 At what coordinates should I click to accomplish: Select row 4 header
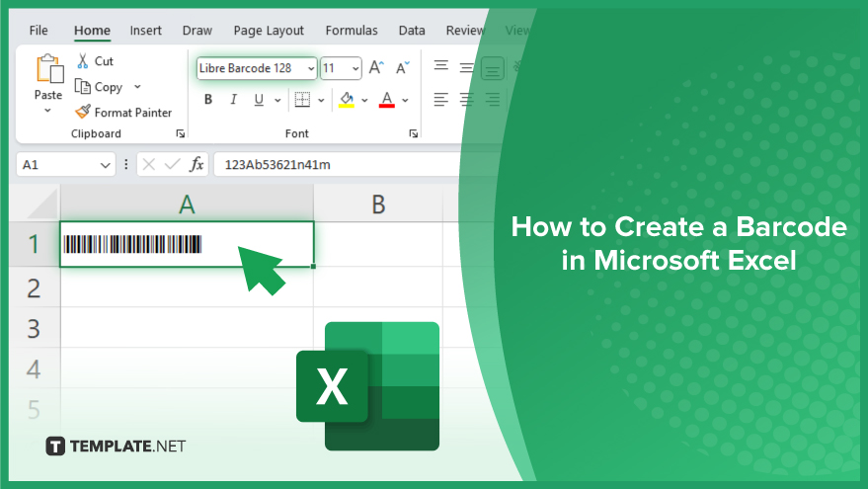[x=34, y=368]
